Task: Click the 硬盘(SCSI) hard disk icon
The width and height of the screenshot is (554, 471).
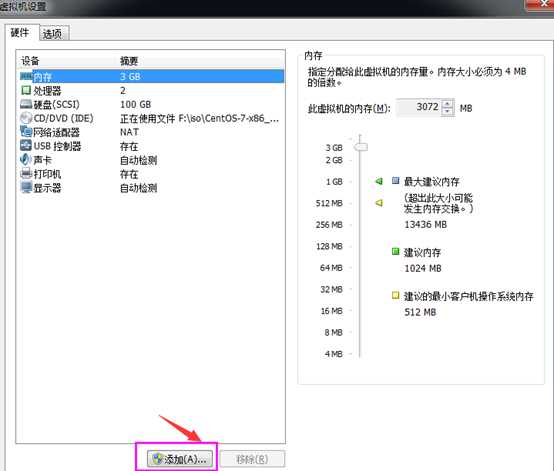Action: (x=26, y=104)
